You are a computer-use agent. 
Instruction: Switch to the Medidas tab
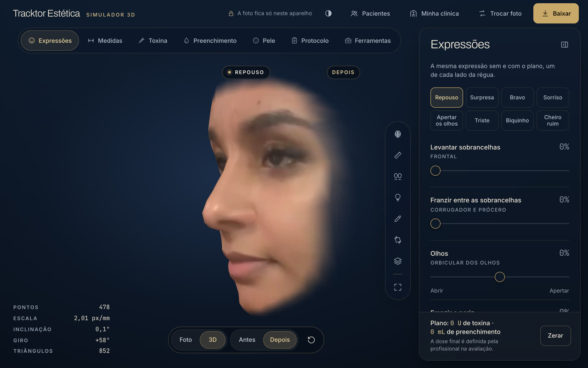click(105, 40)
